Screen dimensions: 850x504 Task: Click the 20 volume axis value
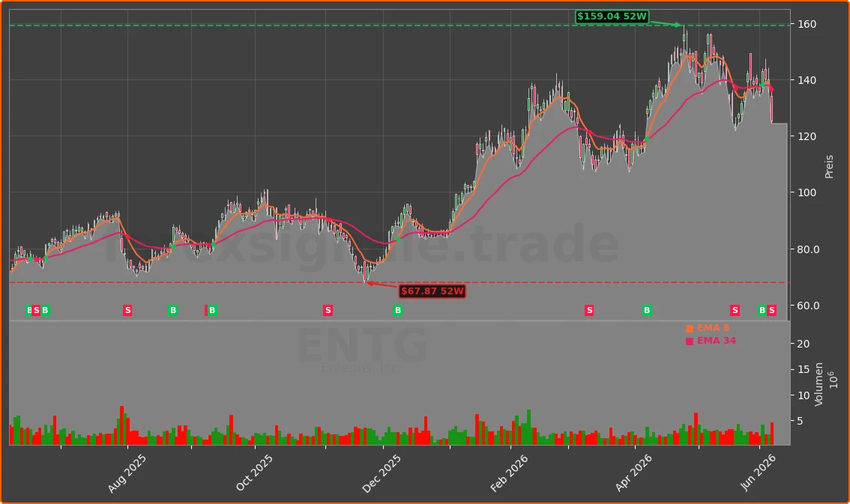coord(804,344)
